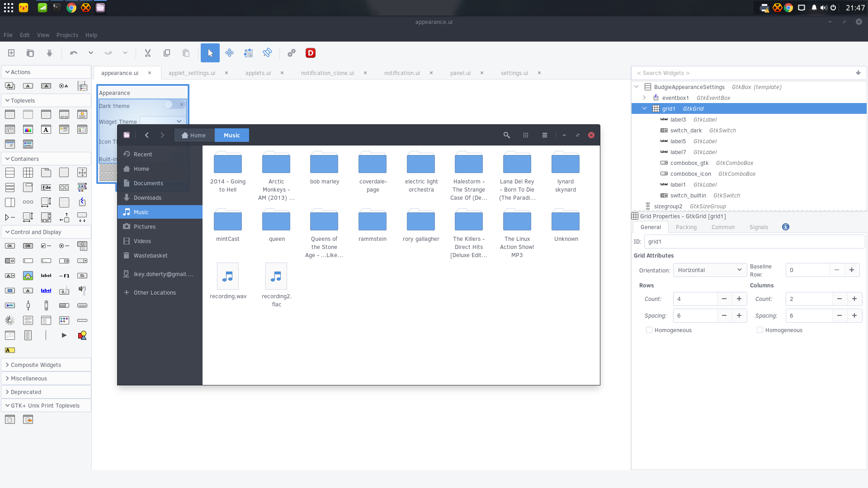The image size is (868, 488).
Task: Open undo history dropdown arrow
Action: (x=91, y=53)
